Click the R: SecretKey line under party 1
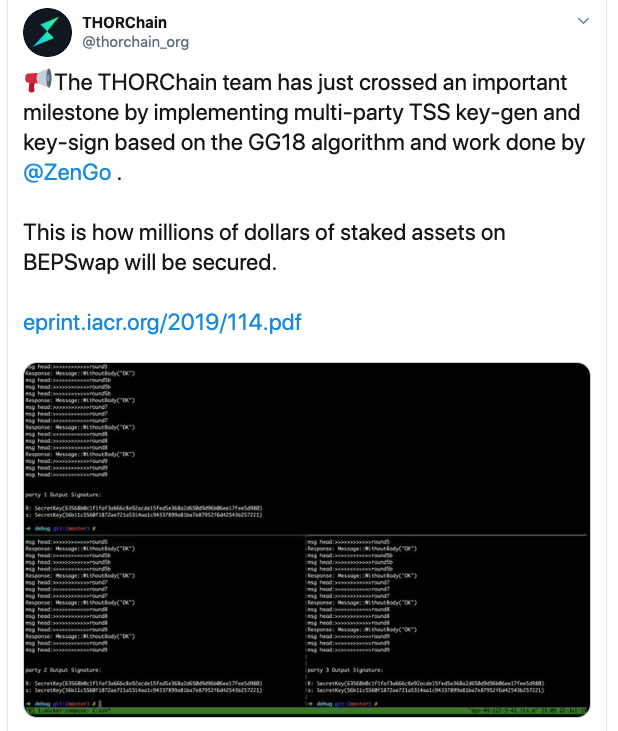 point(144,508)
